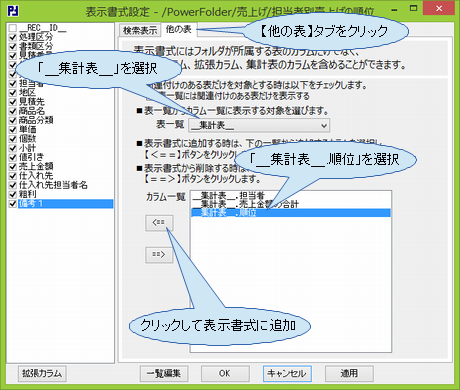460x390 pixels.
Task: Uncheck the 単価 checkbox
Action: 13,130
